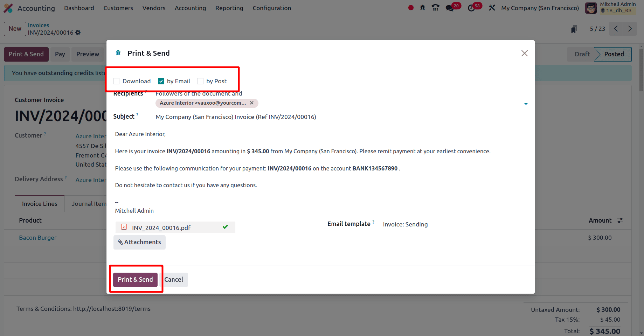
Task: Open the Configuration menu
Action: (272, 8)
